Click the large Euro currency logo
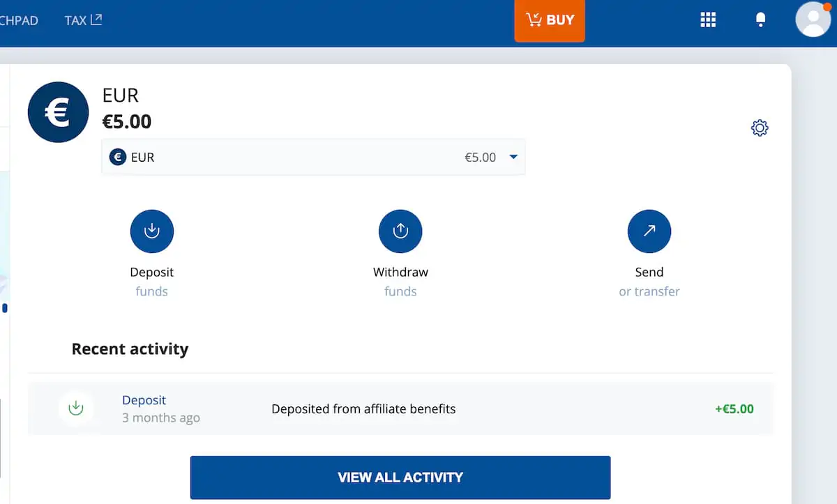Screen dimensions: 837x504 click(x=59, y=112)
